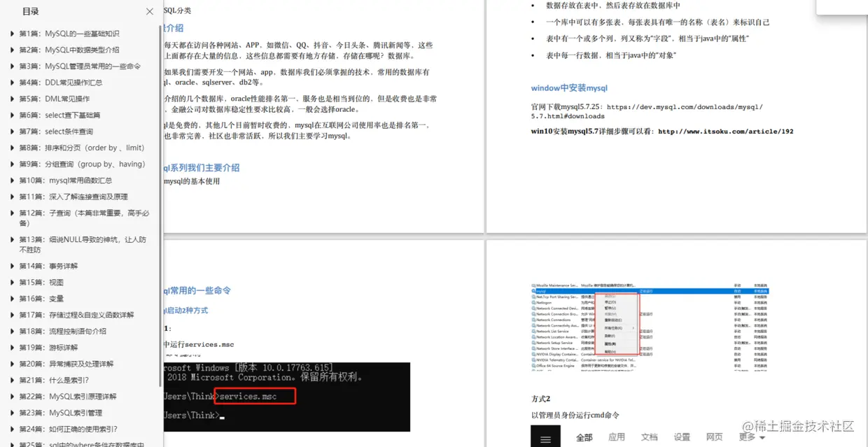Select 第22篇：MySQL索引原理详解
This screenshot has width=868, height=447.
point(68,397)
